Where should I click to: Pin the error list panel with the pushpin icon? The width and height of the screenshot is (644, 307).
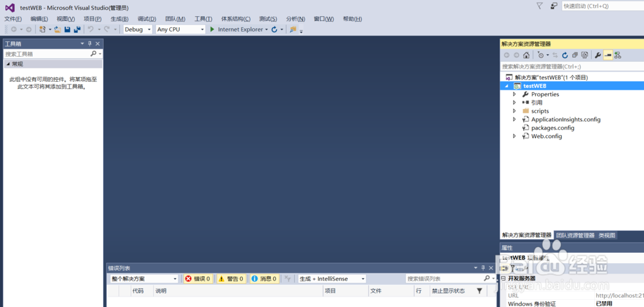[484, 268]
